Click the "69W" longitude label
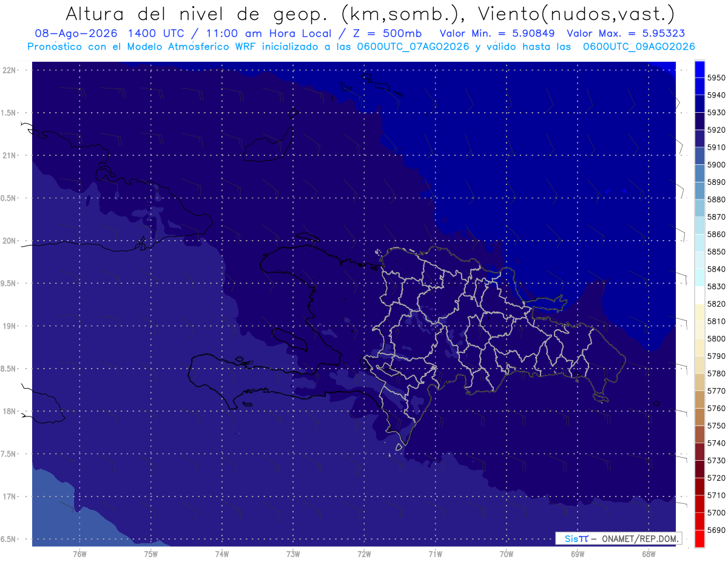 tap(578, 554)
